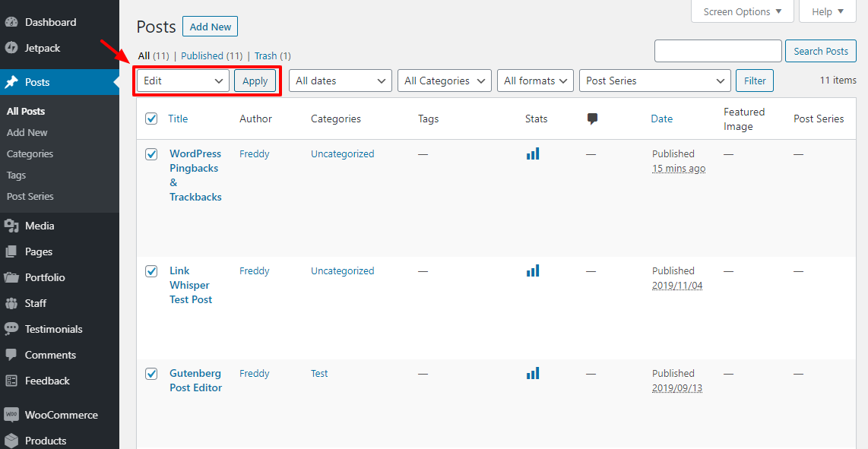Screen dimensions: 868x449
Task: Show the Trash (1) posts filter
Action: (x=272, y=56)
